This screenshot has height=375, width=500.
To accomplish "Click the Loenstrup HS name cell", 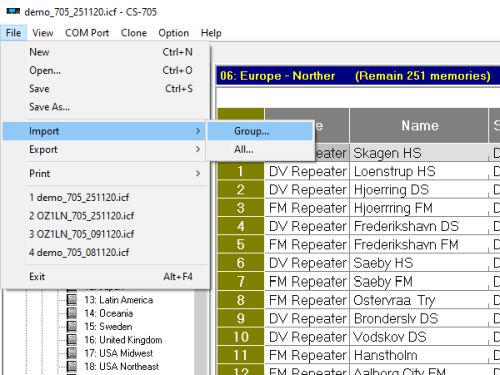I will tap(419, 171).
